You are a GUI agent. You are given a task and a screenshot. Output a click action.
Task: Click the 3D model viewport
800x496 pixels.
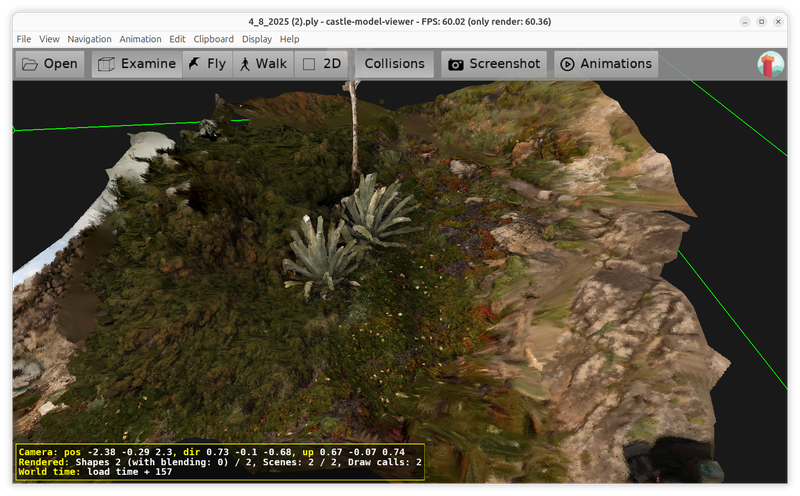399,282
